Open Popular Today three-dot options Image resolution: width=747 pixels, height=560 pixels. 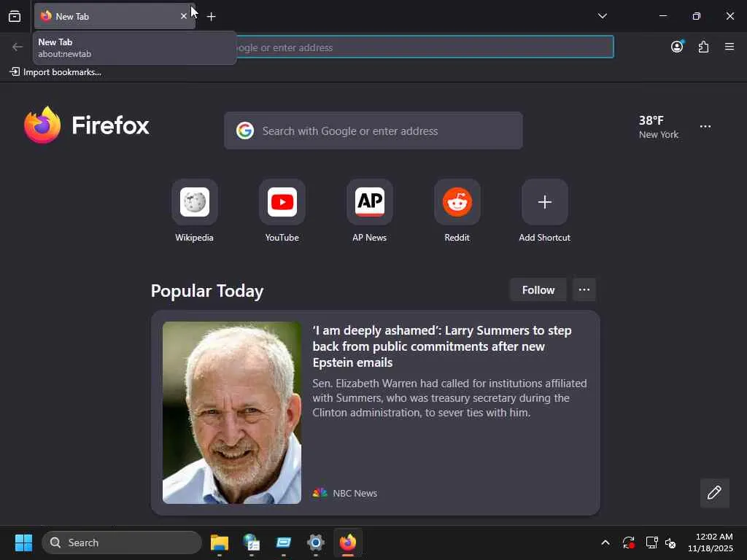click(584, 290)
